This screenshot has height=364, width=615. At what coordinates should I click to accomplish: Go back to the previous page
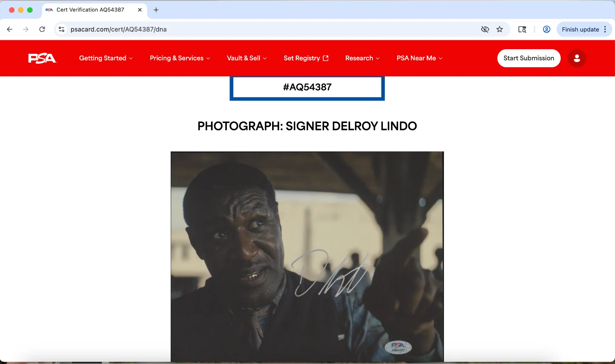point(10,29)
